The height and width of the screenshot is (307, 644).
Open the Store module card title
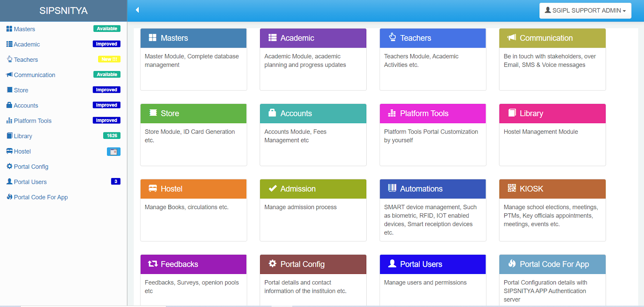(170, 114)
